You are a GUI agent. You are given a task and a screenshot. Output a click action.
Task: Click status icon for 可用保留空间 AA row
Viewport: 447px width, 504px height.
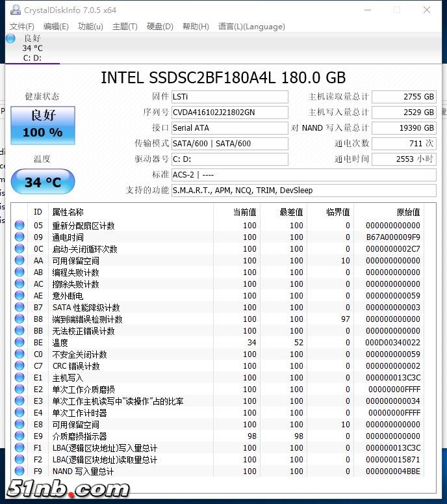click(x=19, y=261)
